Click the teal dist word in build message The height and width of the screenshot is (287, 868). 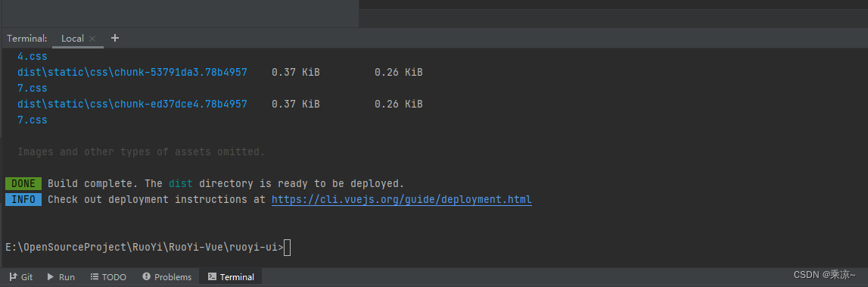180,183
